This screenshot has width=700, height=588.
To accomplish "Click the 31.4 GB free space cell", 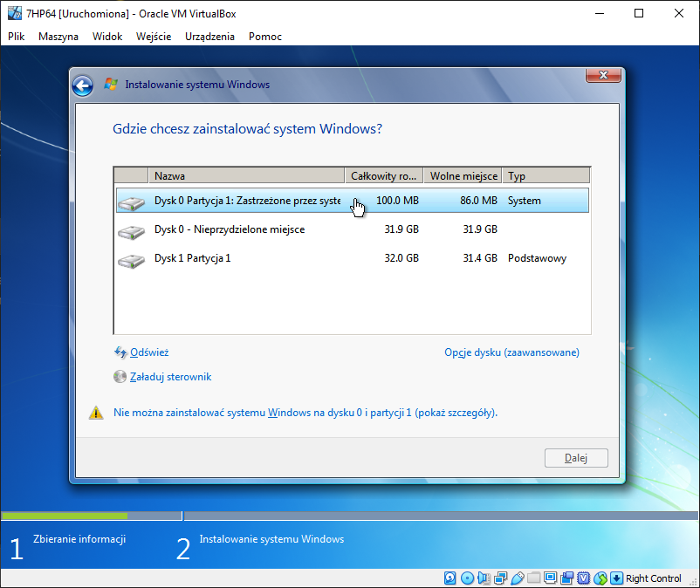I will (x=480, y=258).
